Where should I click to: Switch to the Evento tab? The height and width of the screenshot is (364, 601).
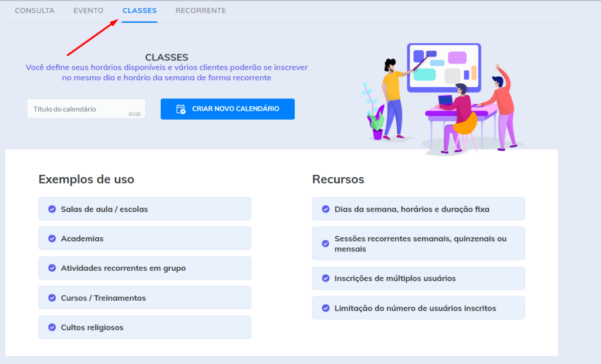tap(88, 11)
